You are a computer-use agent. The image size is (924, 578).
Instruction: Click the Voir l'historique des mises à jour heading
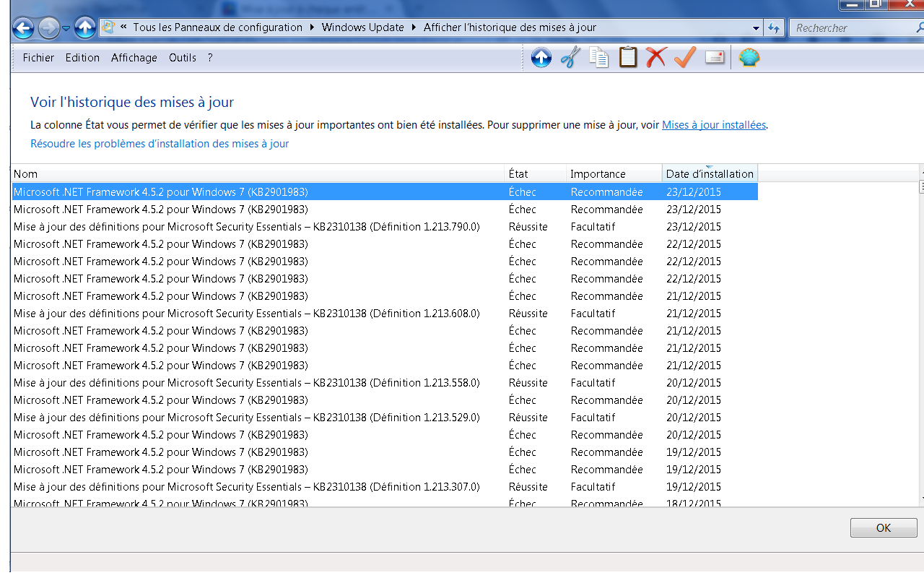[x=132, y=102]
